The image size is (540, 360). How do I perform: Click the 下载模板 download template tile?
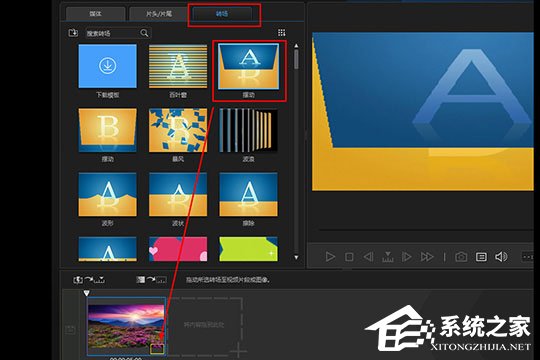[107, 66]
